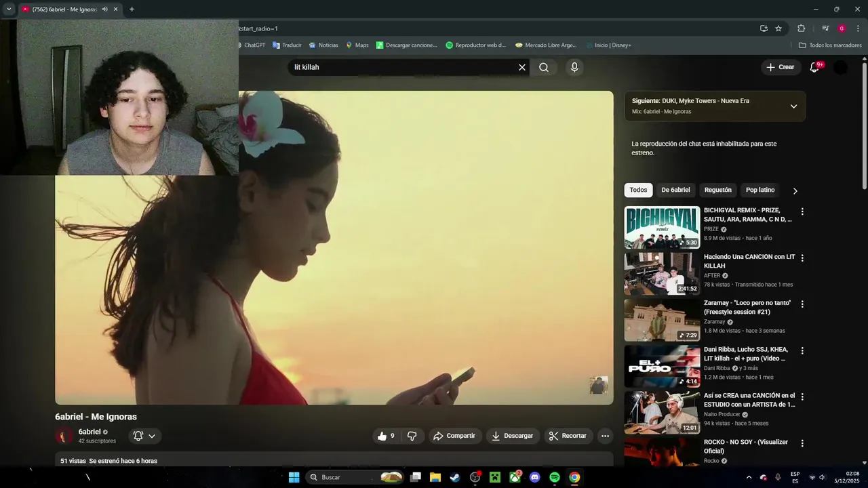The width and height of the screenshot is (868, 488).
Task: Clear the 'lit killah' search text
Action: coord(522,67)
